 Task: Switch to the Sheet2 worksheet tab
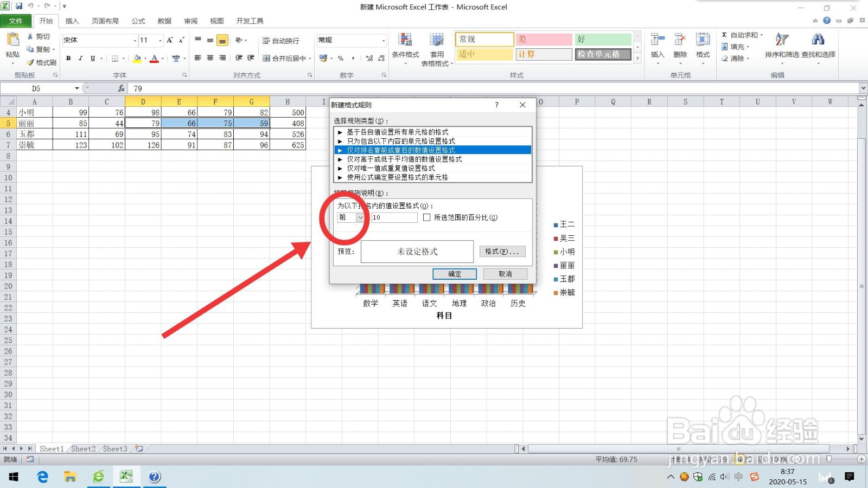(x=83, y=449)
